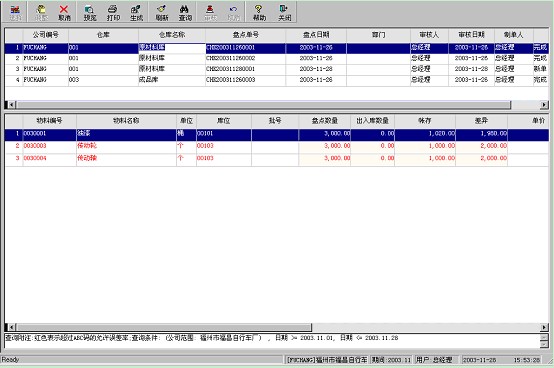Screen dimensions: 554x368
Task: Click query note box up arrow
Action: (544, 337)
